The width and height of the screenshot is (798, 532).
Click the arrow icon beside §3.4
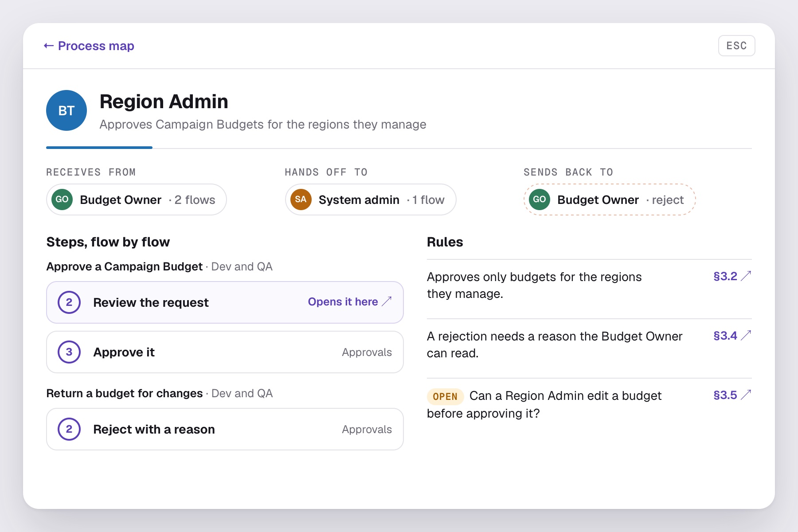[x=746, y=335]
